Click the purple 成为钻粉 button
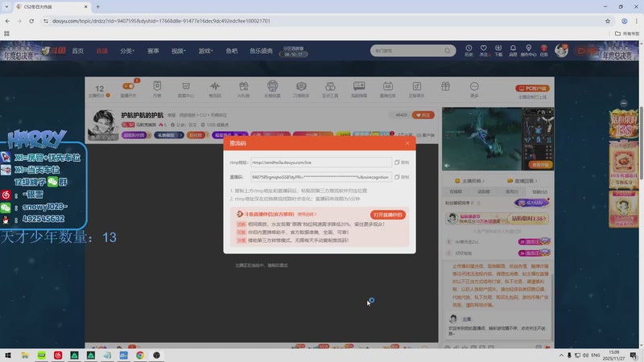This screenshot has height=362, width=644. tap(532, 203)
